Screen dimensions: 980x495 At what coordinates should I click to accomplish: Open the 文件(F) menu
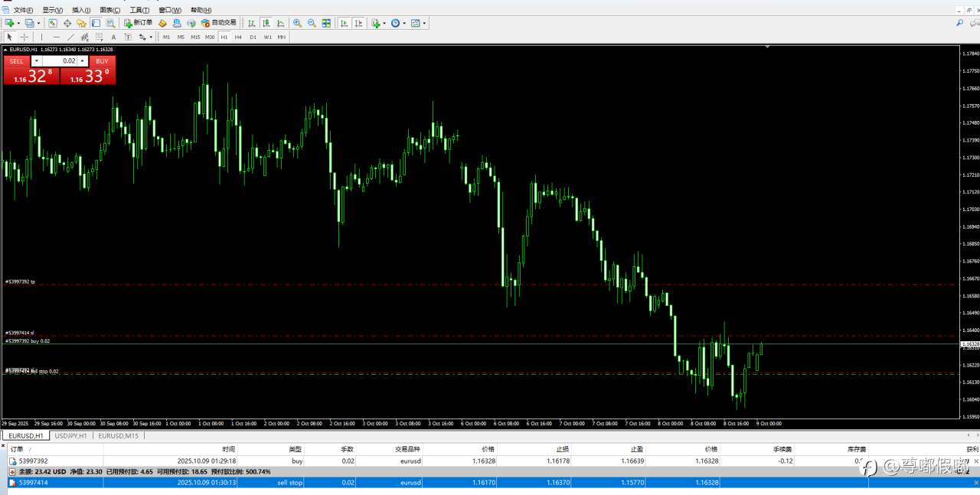coord(22,10)
